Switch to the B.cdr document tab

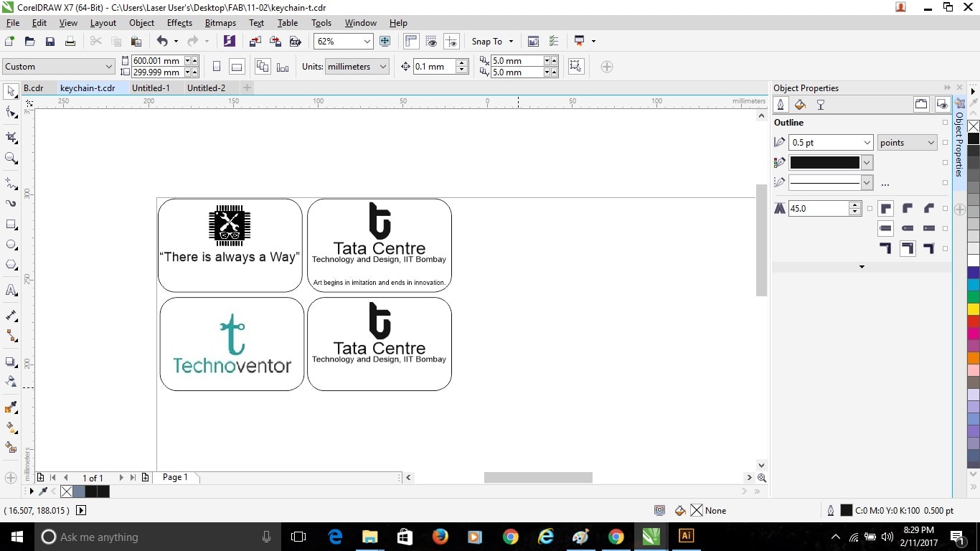[x=34, y=88]
